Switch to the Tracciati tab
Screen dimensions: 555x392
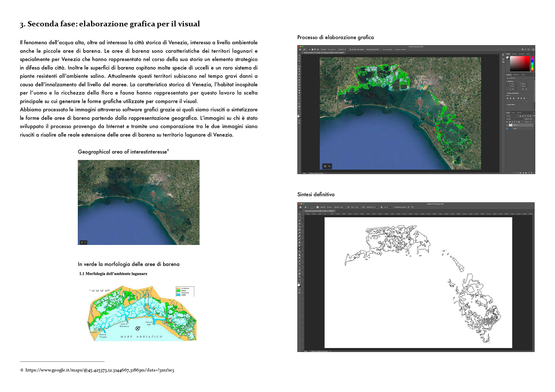pyautogui.click(x=519, y=113)
